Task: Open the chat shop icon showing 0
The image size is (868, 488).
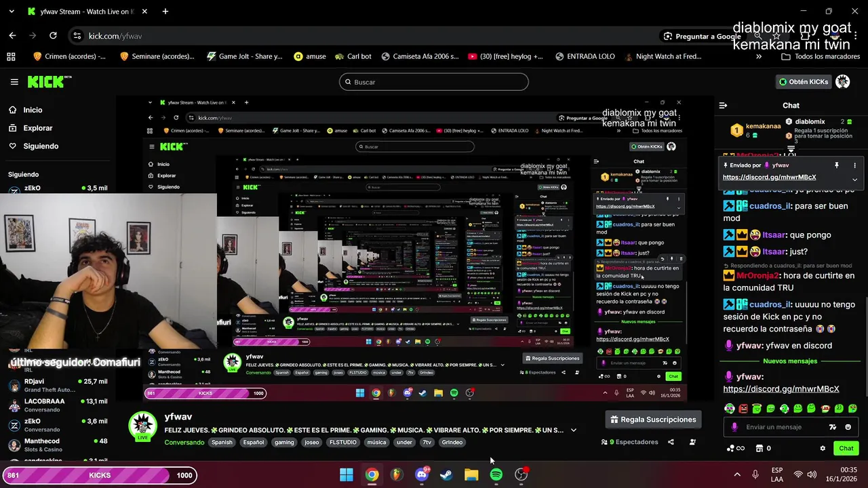Action: click(763, 449)
